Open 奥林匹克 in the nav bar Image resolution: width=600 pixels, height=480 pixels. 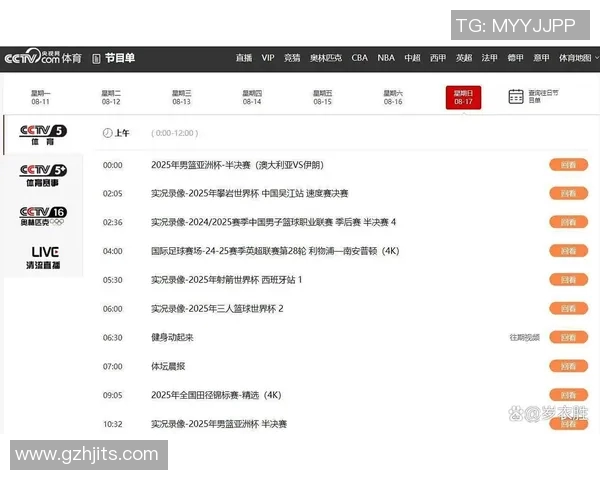[326, 58]
